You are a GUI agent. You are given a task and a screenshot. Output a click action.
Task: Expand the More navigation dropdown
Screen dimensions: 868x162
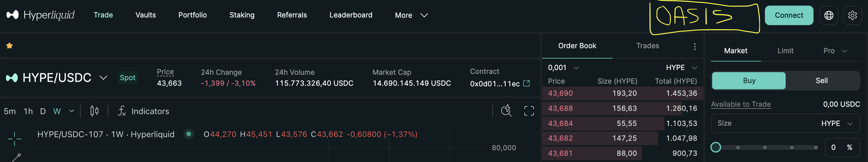tap(411, 15)
